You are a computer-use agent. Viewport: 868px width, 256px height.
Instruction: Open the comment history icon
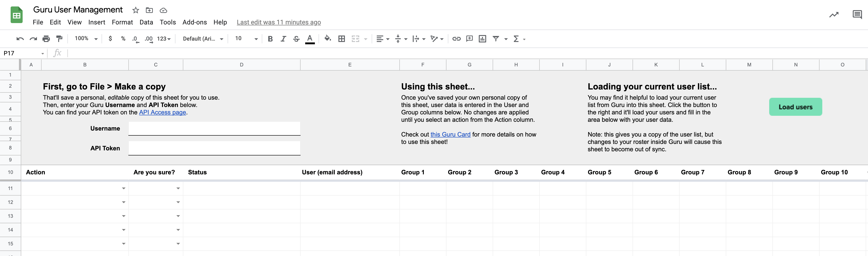[x=857, y=15]
